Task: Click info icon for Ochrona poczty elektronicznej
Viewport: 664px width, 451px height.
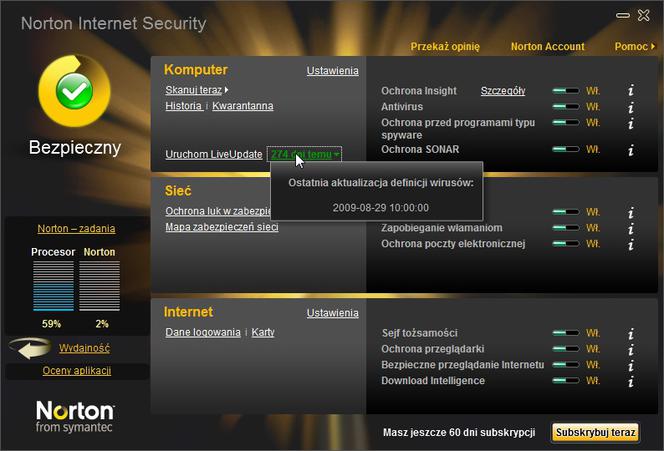Action: pyautogui.click(x=631, y=244)
